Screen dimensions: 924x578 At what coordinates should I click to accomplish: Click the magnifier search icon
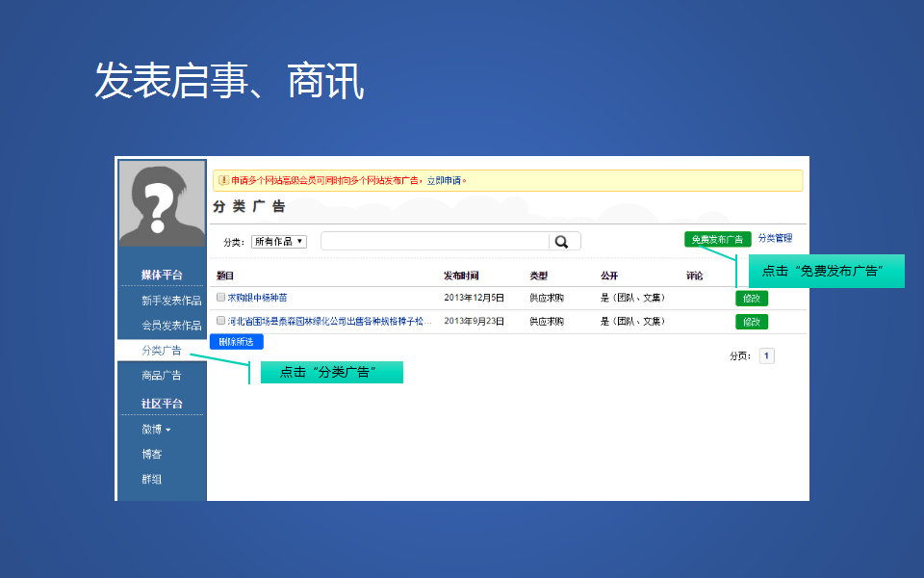(x=561, y=242)
